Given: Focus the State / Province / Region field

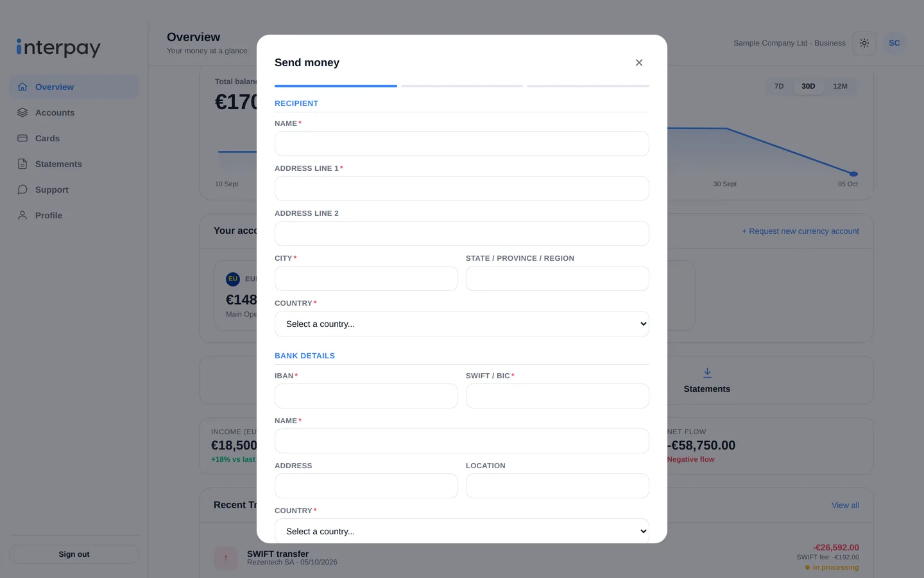Looking at the screenshot, I should (558, 279).
